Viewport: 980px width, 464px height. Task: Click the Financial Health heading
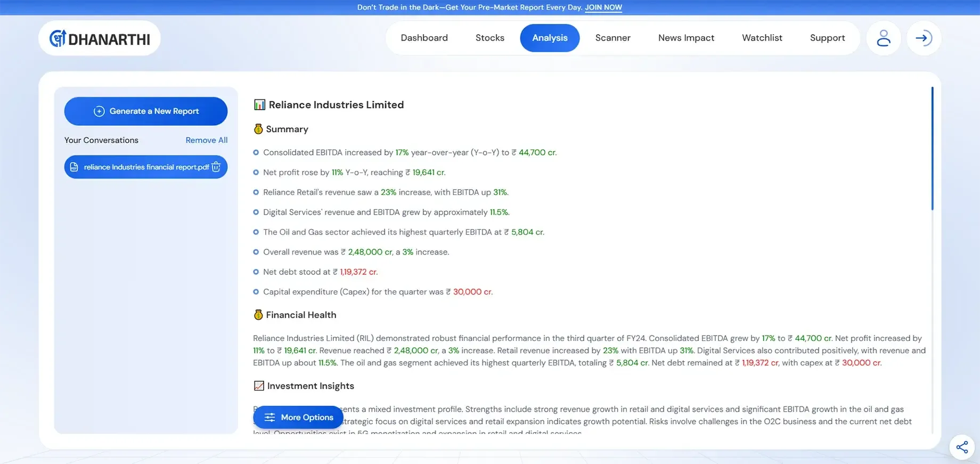pos(301,315)
